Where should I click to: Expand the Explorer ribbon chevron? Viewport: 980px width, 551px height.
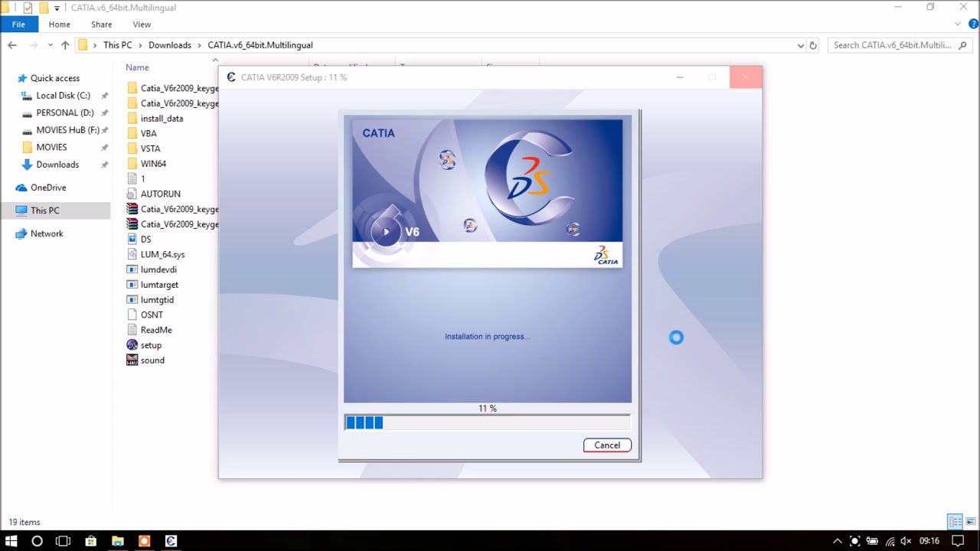(x=957, y=24)
